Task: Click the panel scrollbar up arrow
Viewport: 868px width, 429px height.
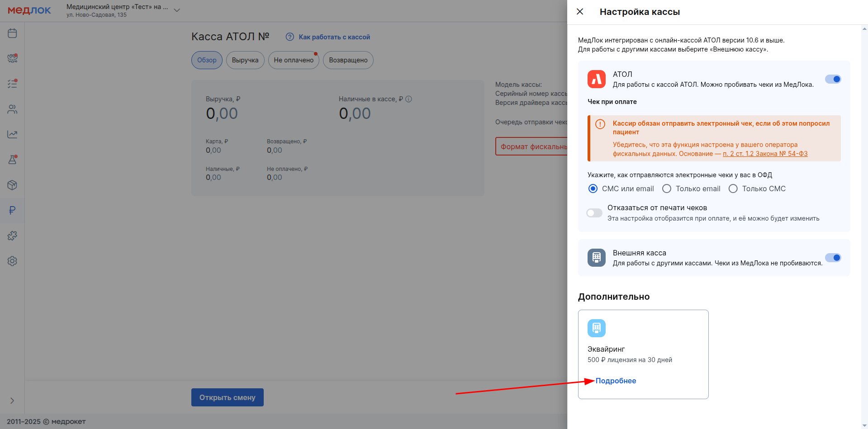Action: click(864, 28)
